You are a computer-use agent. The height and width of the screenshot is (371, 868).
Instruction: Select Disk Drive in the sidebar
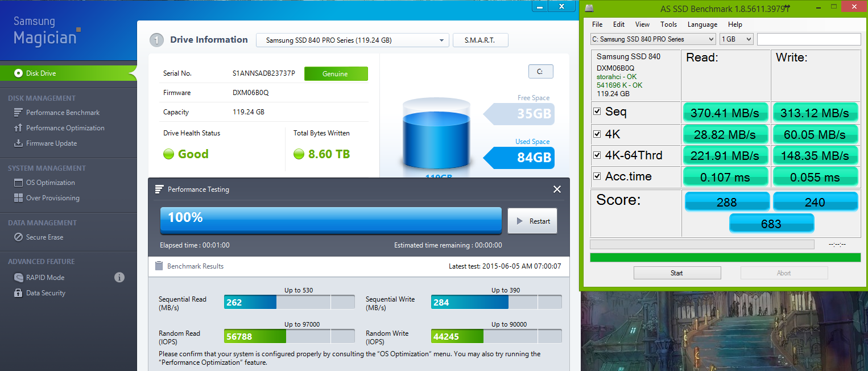coord(68,73)
